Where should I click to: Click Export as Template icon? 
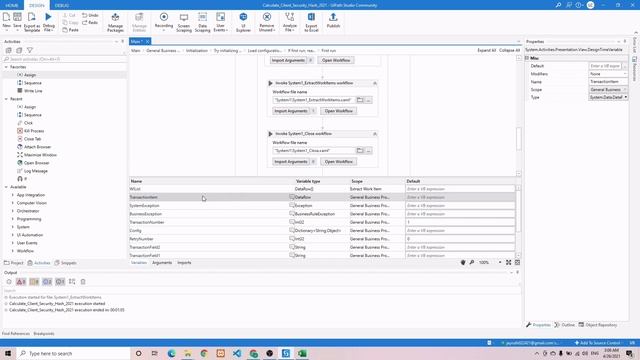pos(31,17)
